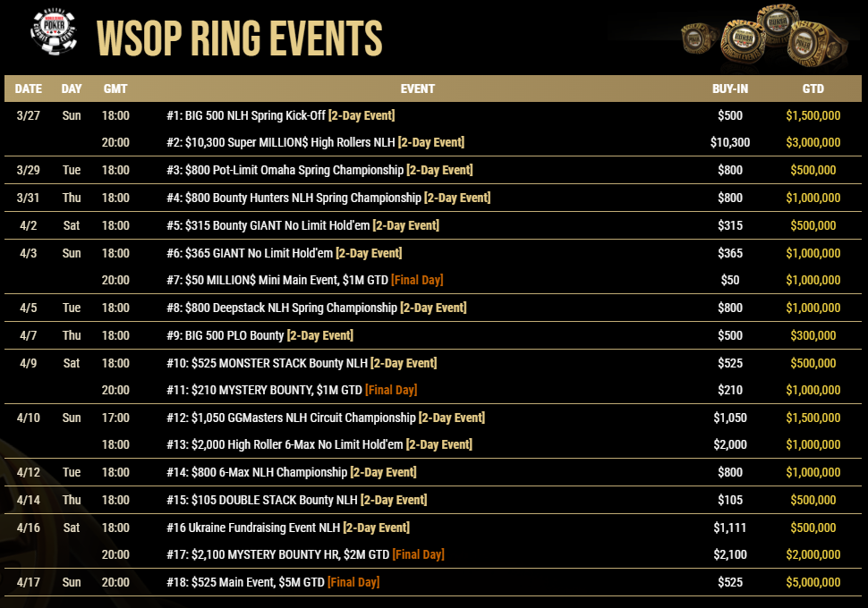Viewport: 868px width, 608px height.
Task: Click the BUY-IN column header
Action: click(729, 89)
